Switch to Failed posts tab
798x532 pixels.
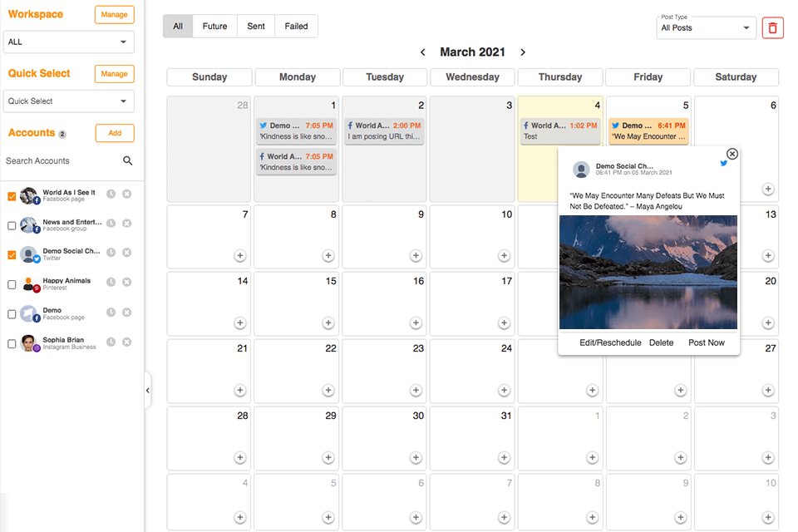coord(296,26)
